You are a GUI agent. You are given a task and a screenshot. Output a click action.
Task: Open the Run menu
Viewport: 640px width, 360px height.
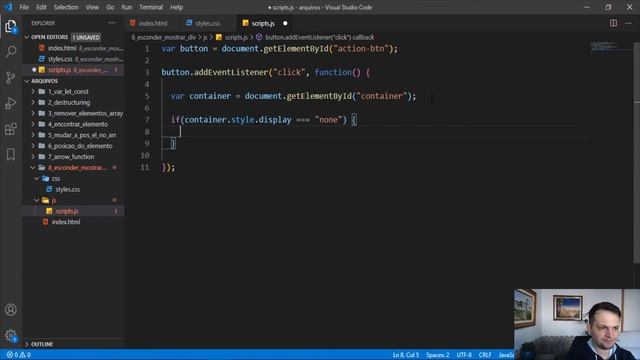(x=127, y=7)
